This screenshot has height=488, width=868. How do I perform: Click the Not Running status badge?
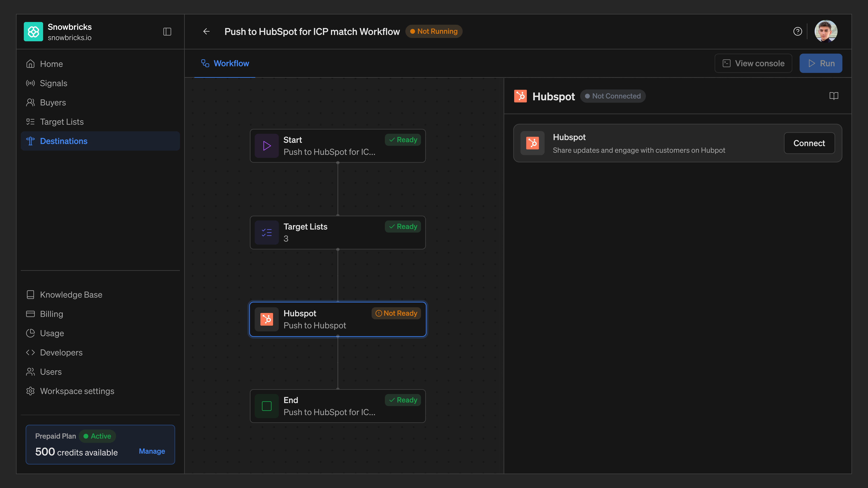click(x=434, y=31)
